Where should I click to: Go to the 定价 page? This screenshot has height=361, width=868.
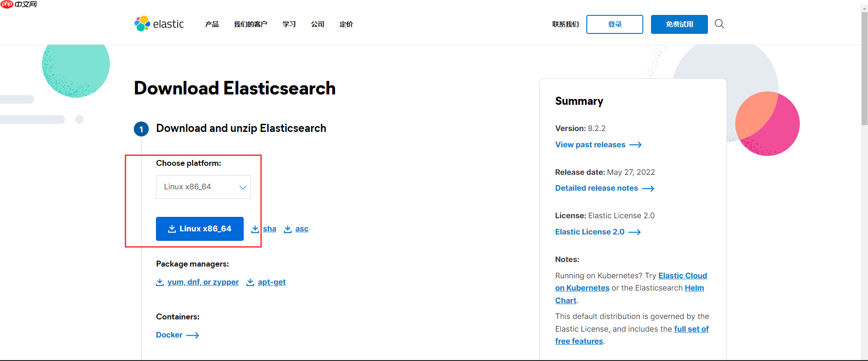346,24
